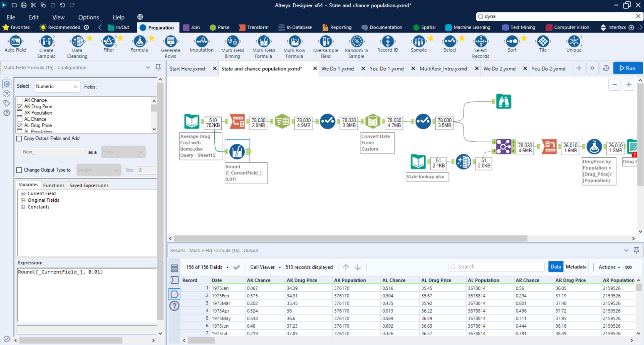Run the workflow
Screen dimensions: 644x345
click(627, 68)
